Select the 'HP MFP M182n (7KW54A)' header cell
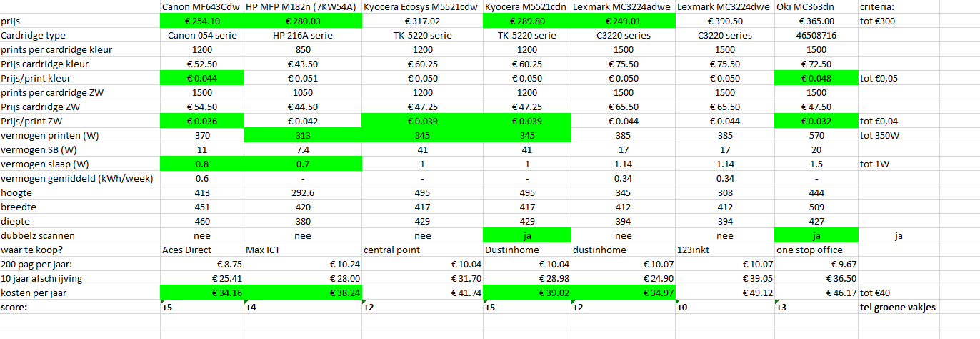This screenshot has height=339, width=980. [x=303, y=7]
